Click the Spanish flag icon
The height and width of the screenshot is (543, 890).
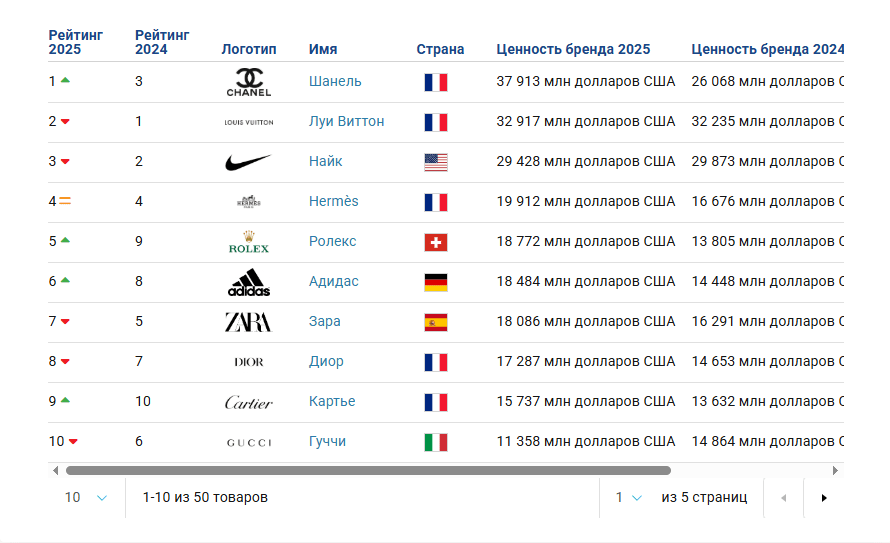click(435, 322)
